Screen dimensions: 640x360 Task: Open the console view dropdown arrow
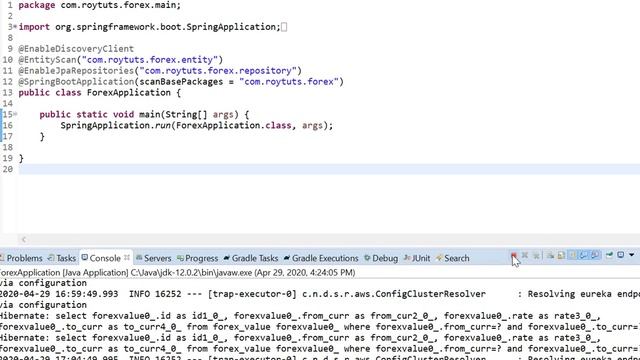click(631, 255)
